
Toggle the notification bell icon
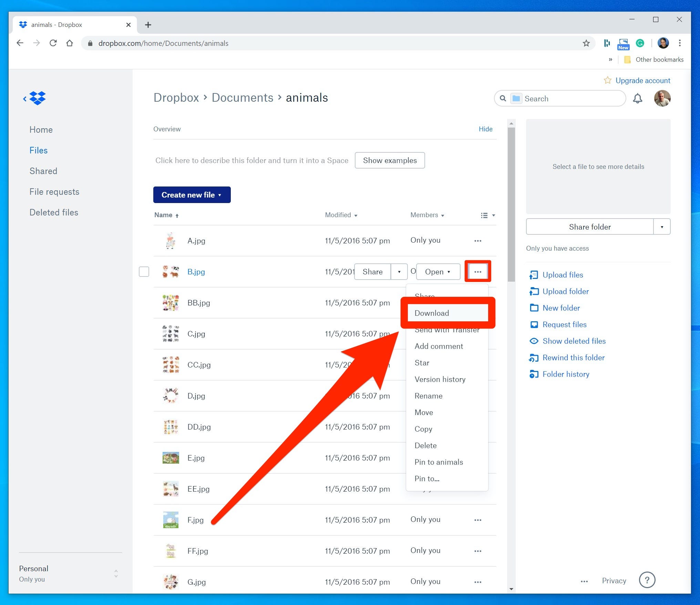639,99
